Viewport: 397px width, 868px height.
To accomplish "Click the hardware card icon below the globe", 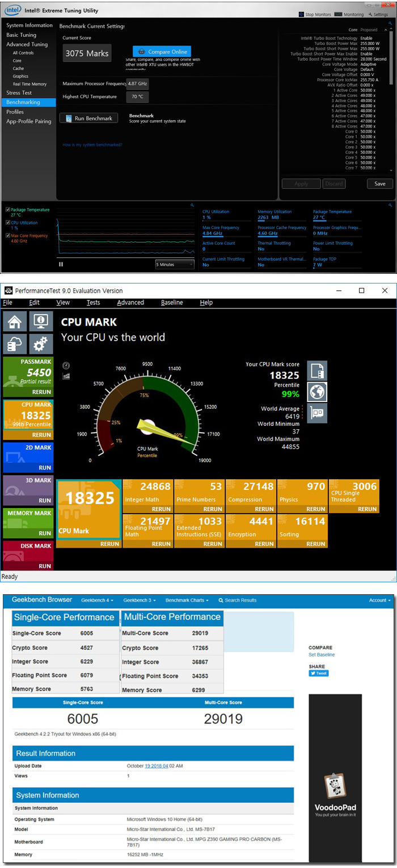I will pos(317,413).
